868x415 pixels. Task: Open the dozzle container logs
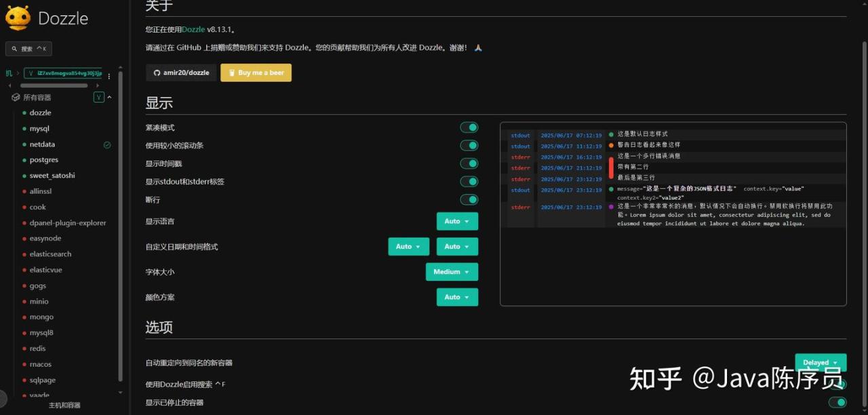(40, 113)
